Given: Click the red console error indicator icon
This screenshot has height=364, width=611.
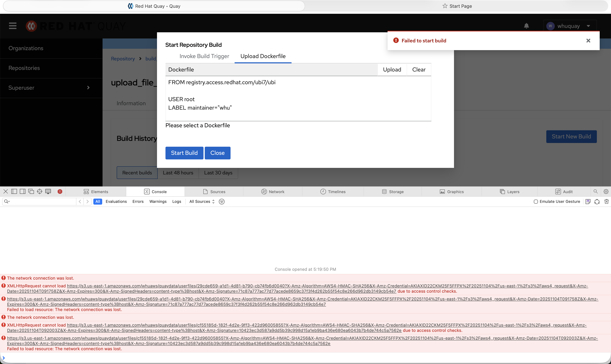Looking at the screenshot, I should (60, 192).
